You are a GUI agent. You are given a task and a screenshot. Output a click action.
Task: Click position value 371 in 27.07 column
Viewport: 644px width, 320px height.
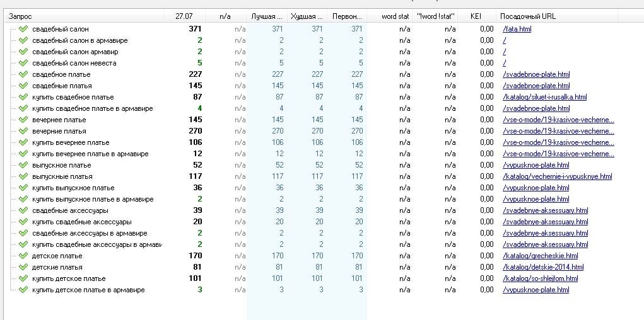pos(195,29)
